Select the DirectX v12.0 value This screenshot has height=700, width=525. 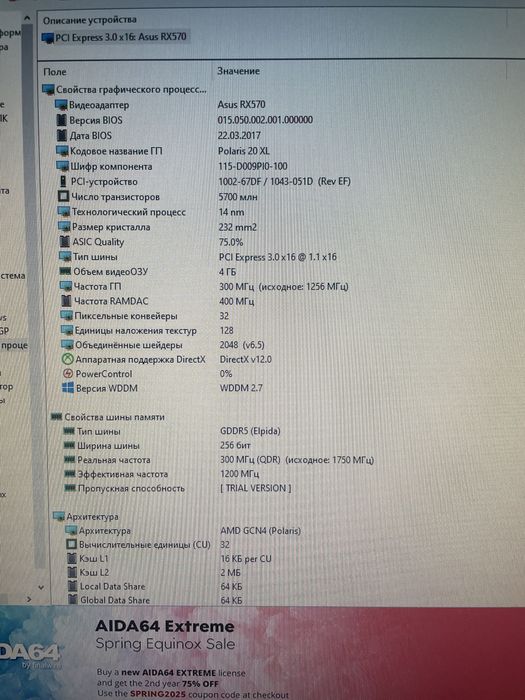point(246,359)
